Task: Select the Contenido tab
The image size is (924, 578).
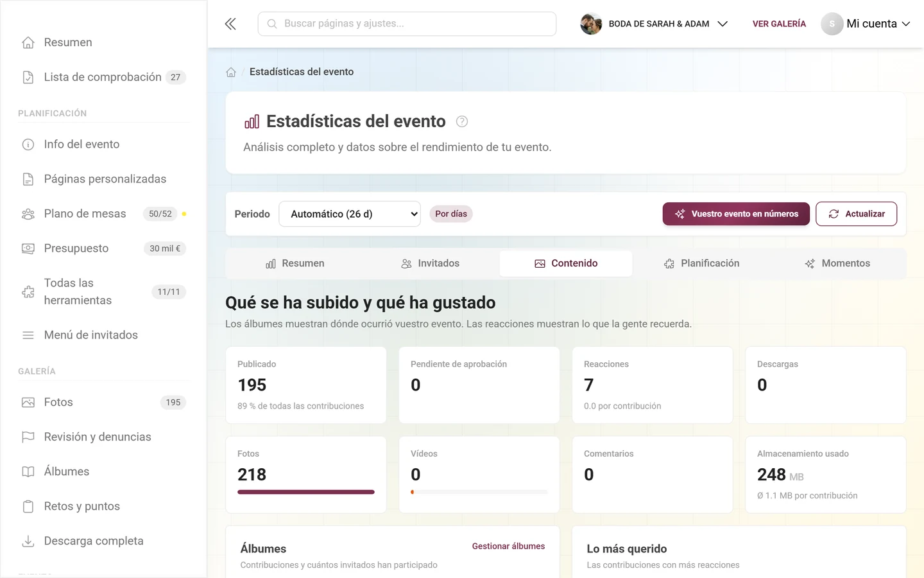Action: click(x=566, y=263)
